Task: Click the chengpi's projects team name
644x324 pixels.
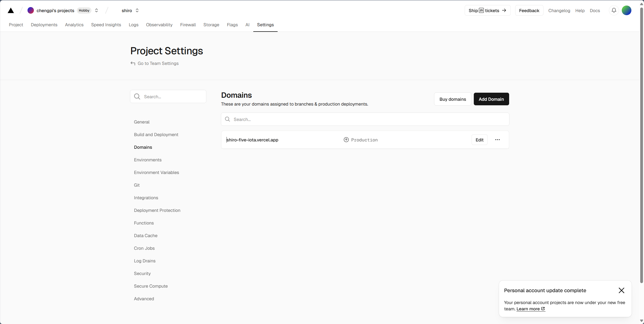Action: (55, 10)
